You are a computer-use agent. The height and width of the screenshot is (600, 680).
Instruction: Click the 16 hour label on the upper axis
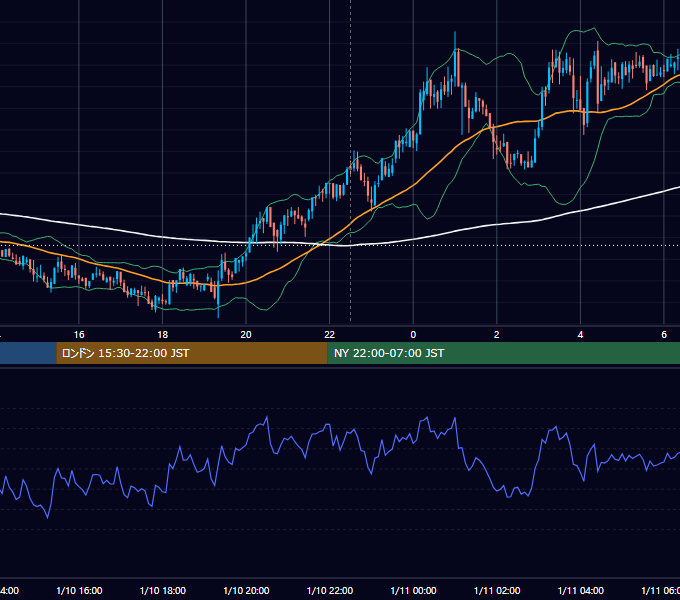(x=79, y=335)
